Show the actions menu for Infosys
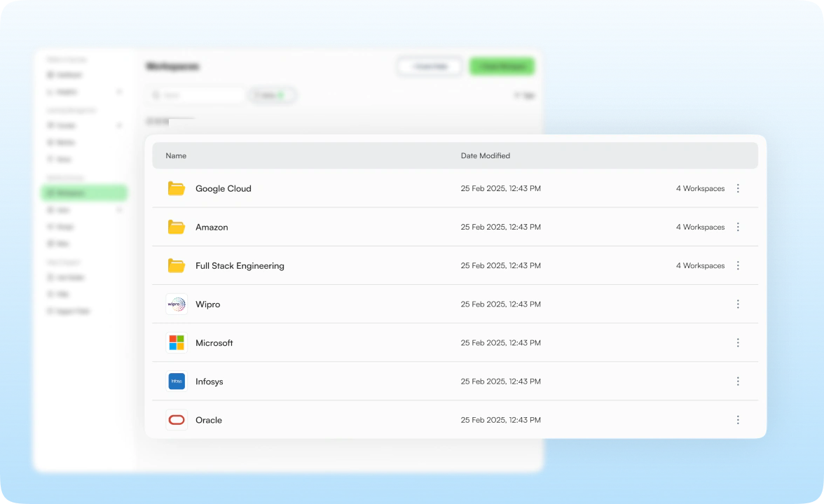The image size is (824, 504). (x=738, y=381)
